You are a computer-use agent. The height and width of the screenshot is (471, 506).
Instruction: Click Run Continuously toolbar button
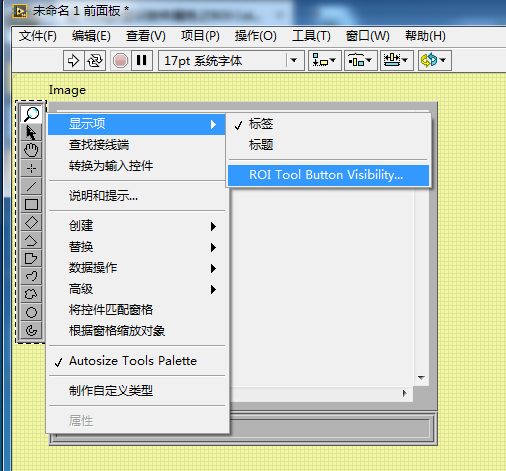[95, 61]
